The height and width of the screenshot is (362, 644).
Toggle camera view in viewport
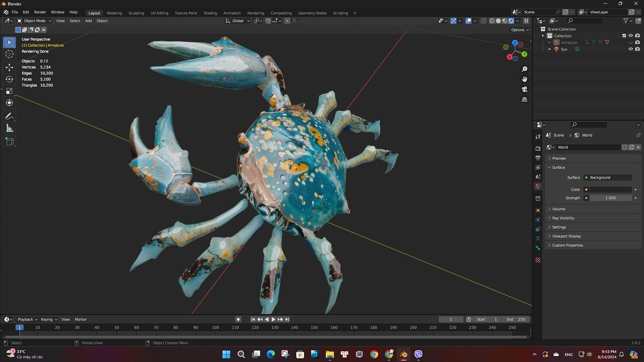pos(524,89)
